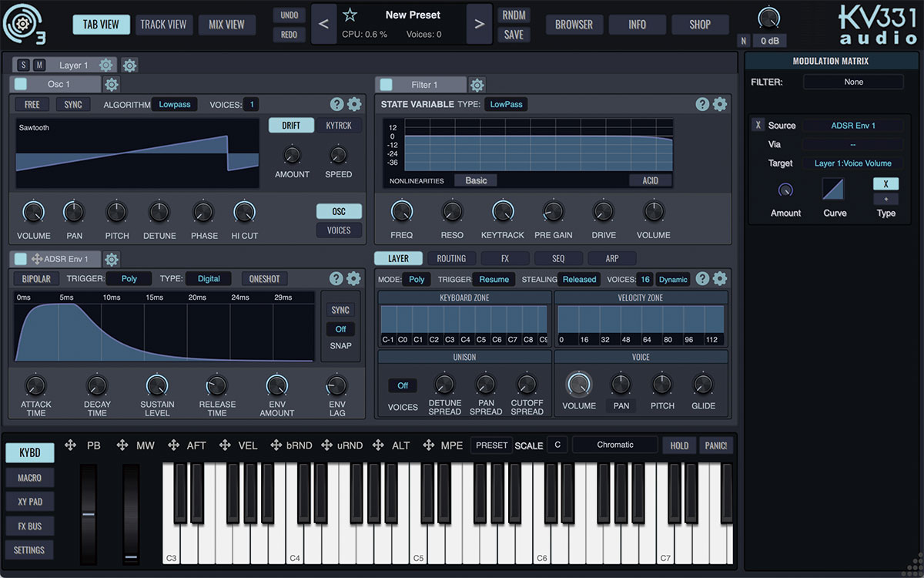The image size is (924, 578).
Task: Open layer MODE Poly dropdown
Action: tap(417, 280)
